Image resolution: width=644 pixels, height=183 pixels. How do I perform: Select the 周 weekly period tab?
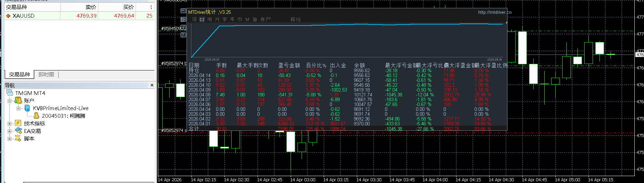(210, 19)
